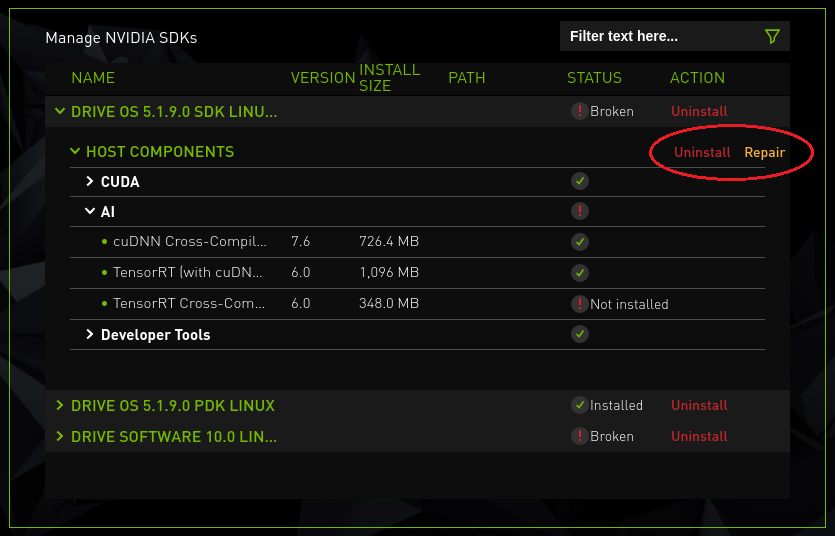Viewport: 835px width, 536px height.
Task: Click the Developer Tools green check icon
Action: [579, 334]
